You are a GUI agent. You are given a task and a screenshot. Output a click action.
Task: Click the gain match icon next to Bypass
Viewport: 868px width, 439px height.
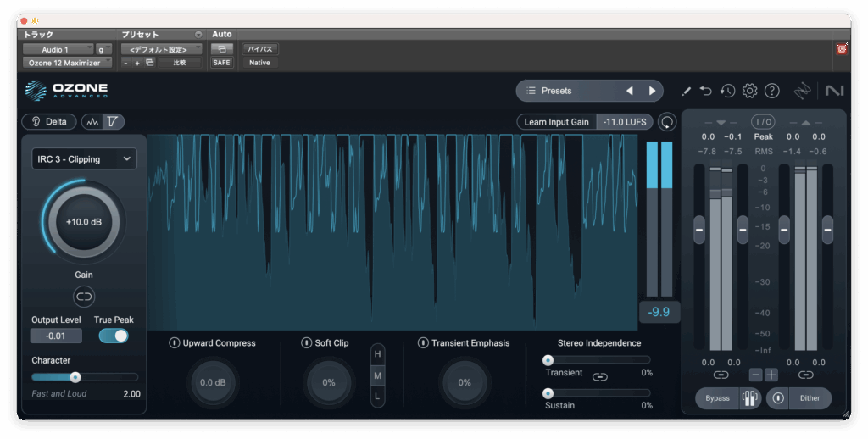[x=749, y=398]
